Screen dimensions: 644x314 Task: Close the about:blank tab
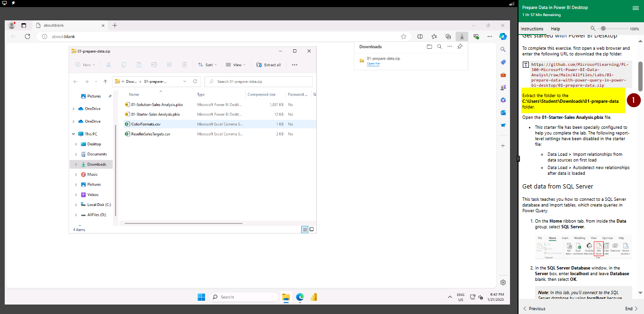[x=102, y=25]
